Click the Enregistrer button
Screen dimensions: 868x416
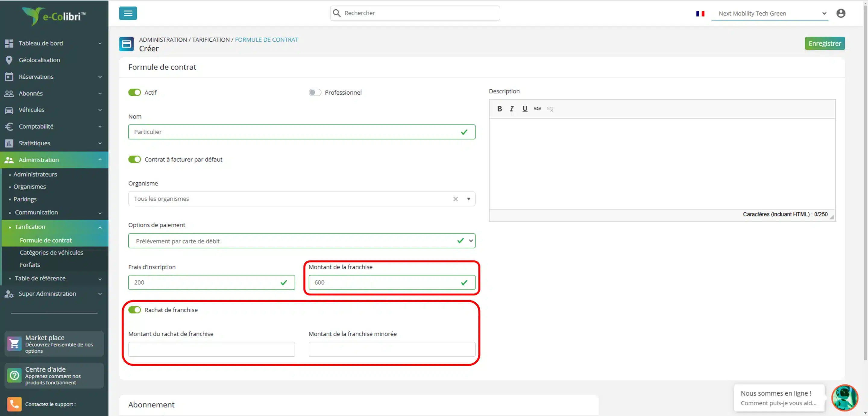click(825, 43)
